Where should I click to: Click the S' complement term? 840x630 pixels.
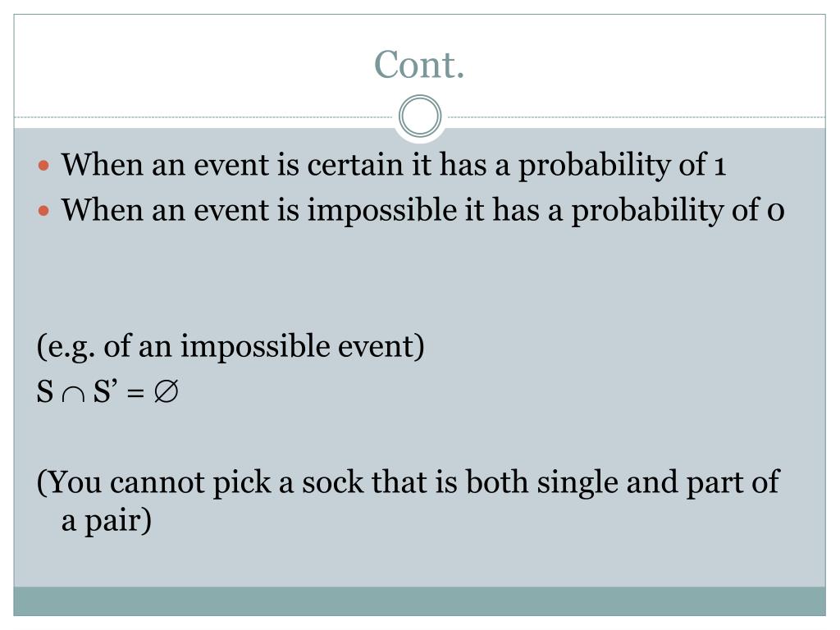pos(105,391)
